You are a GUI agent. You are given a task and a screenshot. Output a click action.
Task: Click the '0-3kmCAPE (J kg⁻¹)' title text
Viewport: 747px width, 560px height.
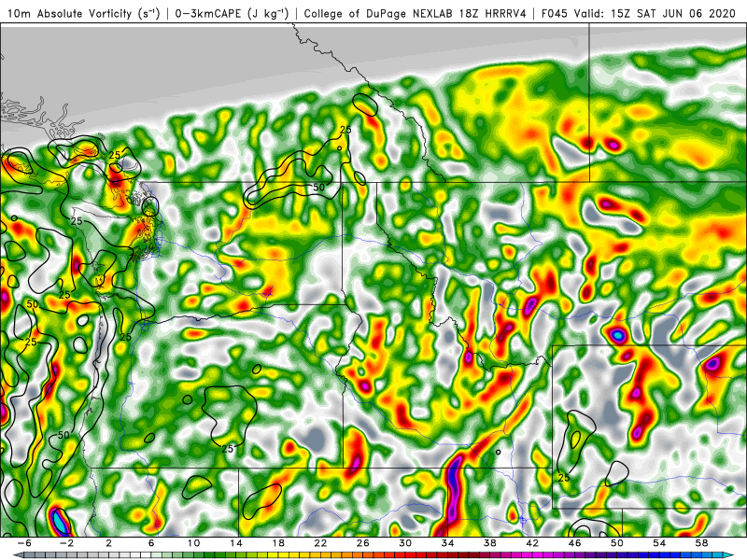232,13
